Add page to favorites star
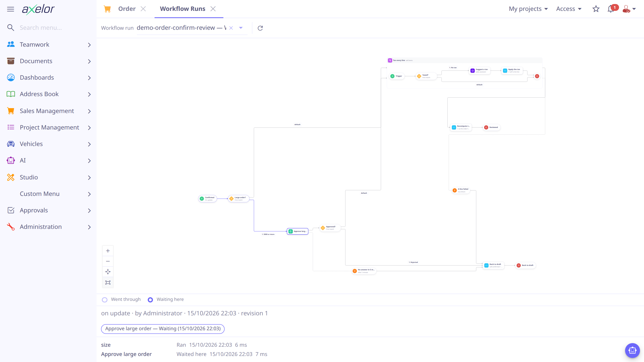The image size is (644, 362). click(x=596, y=9)
